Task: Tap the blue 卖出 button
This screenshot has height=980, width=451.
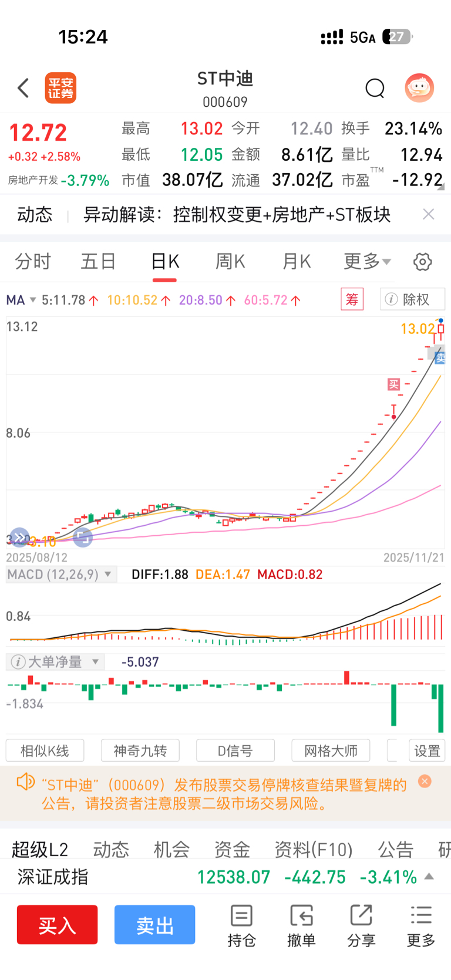Action: [x=154, y=925]
